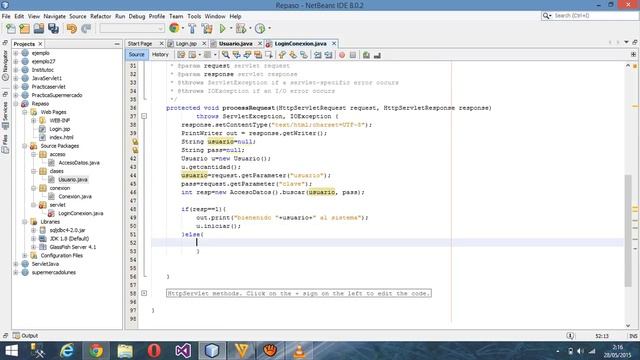Open the Refactor menu
The height and width of the screenshot is (360, 640).
click(x=100, y=16)
